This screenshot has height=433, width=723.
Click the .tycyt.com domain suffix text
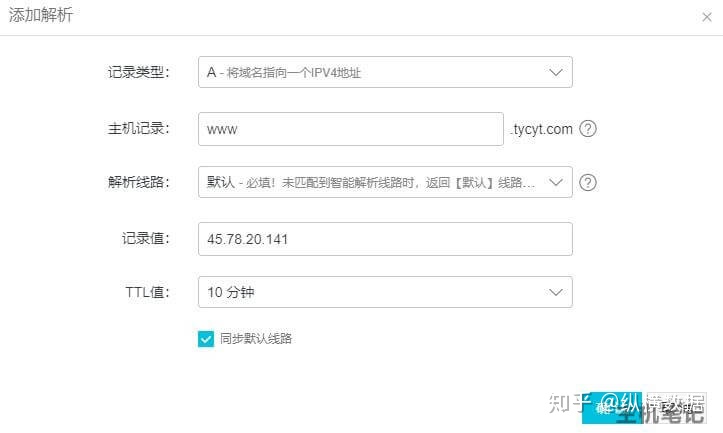pyautogui.click(x=541, y=129)
